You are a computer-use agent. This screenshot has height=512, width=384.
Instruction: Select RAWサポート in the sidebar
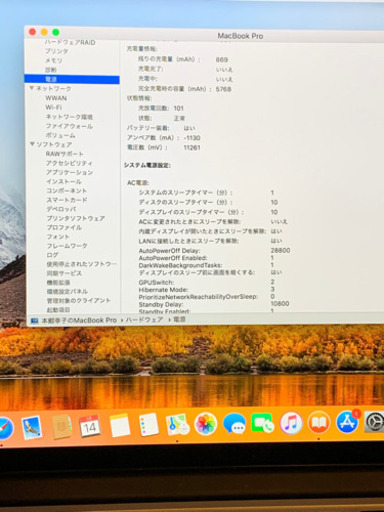coord(65,154)
